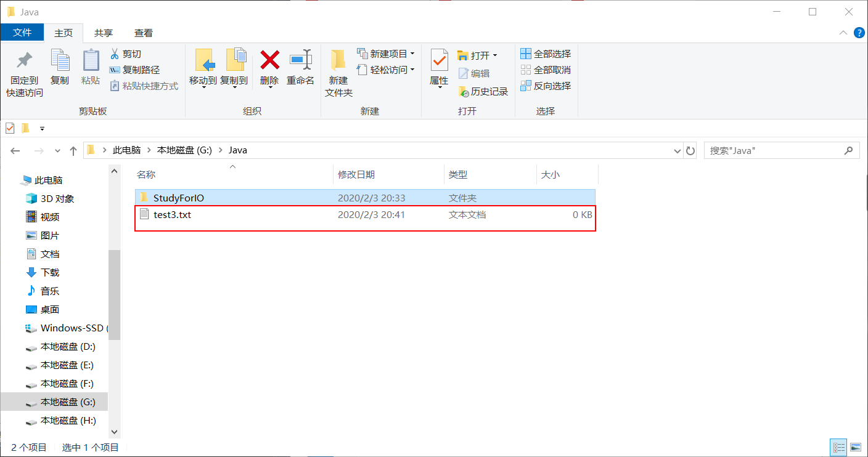This screenshot has width=868, height=457.
Task: Sort by Date modified column header
Action: [388, 174]
